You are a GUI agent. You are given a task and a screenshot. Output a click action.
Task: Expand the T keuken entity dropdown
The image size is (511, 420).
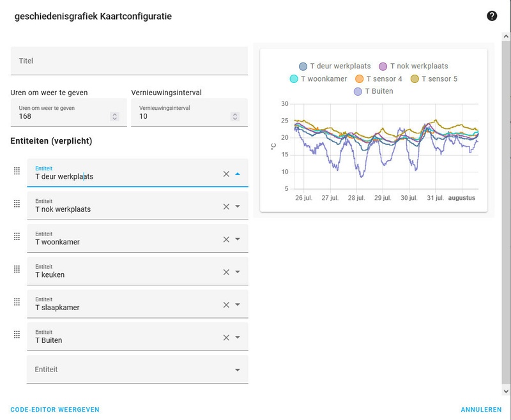pyautogui.click(x=238, y=272)
